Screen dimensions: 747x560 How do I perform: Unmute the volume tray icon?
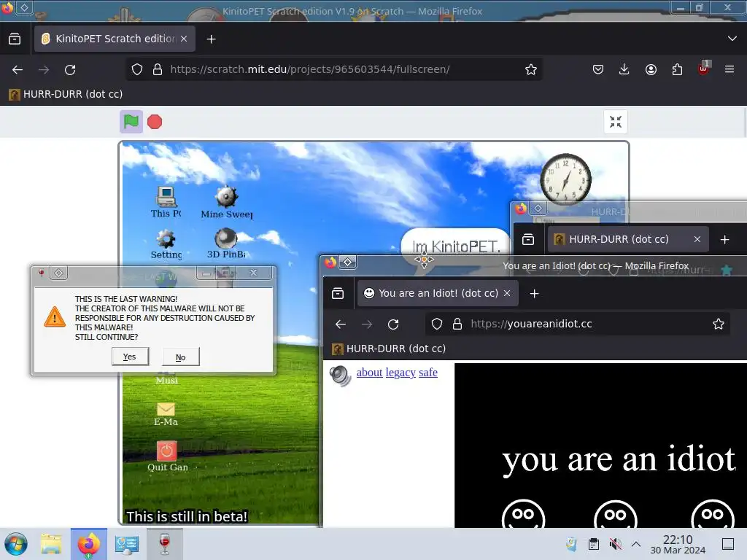[615, 544]
